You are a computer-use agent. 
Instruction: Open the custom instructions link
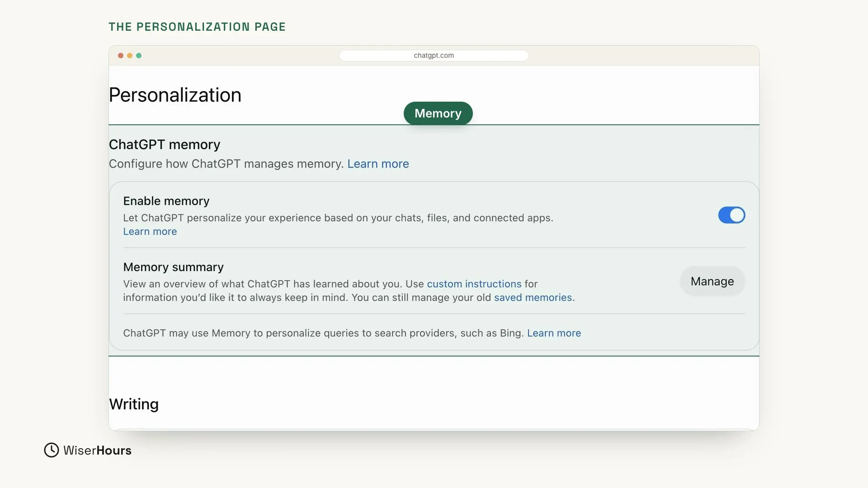(474, 284)
